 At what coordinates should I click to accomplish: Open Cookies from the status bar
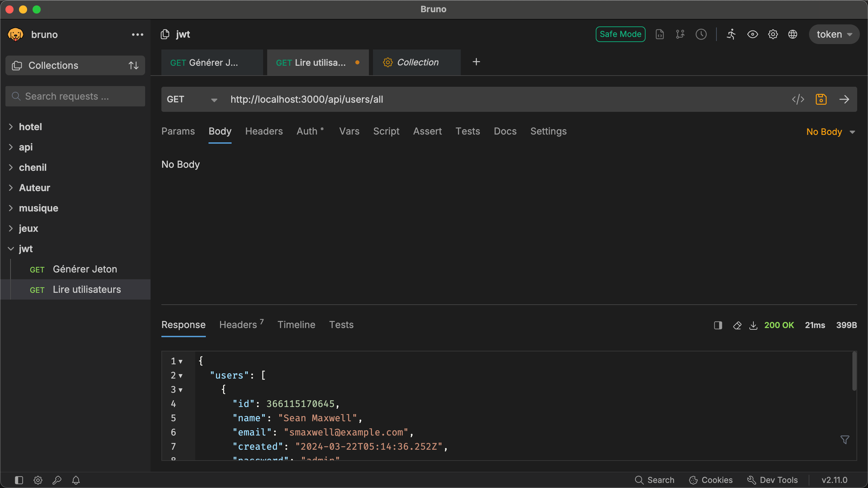pos(711,480)
